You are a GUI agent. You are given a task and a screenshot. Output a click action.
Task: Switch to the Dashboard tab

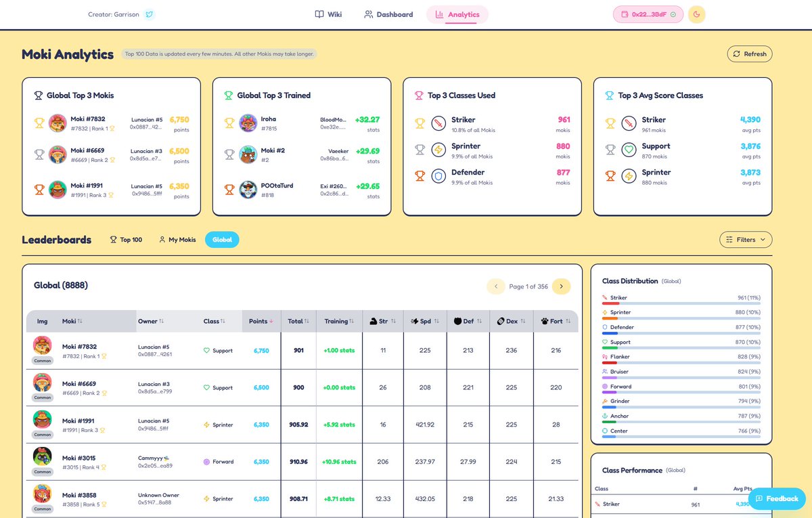coord(388,14)
